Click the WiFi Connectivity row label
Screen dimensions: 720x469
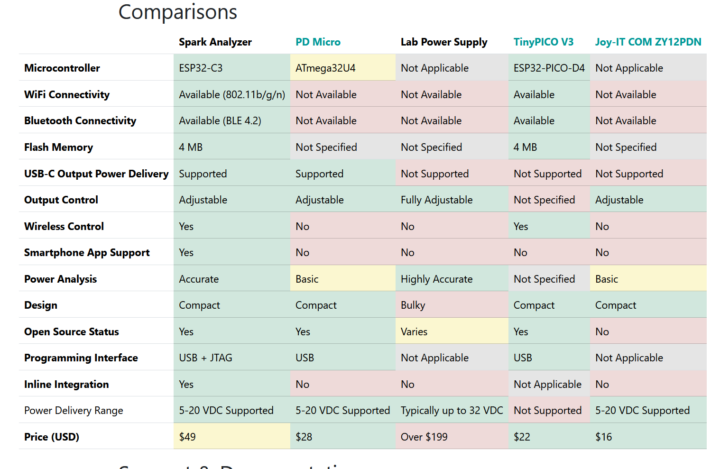(x=67, y=95)
